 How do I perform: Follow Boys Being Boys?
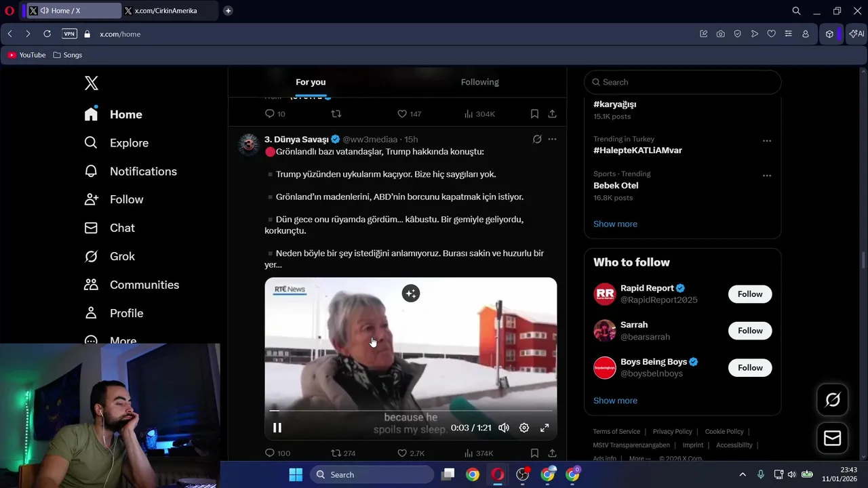point(750,368)
